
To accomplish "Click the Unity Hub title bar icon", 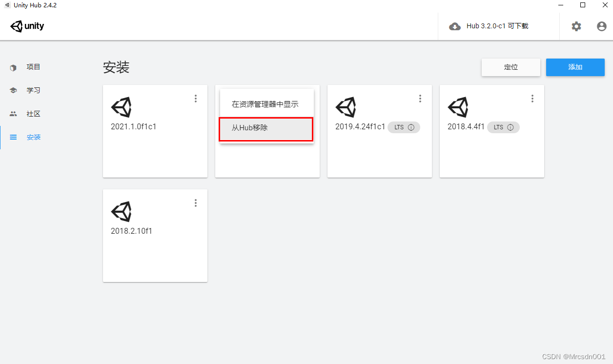I will 7,5.
